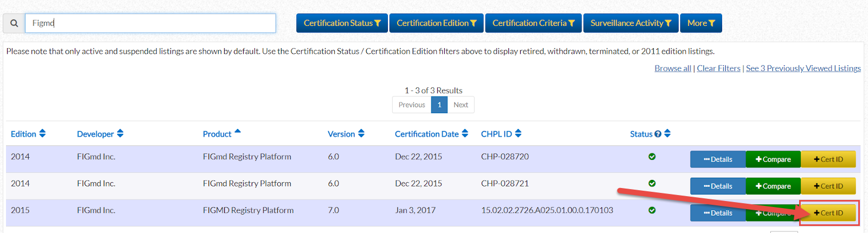
Task: Open Details for FIGMD Registry Platform 7.0
Action: 718,213
